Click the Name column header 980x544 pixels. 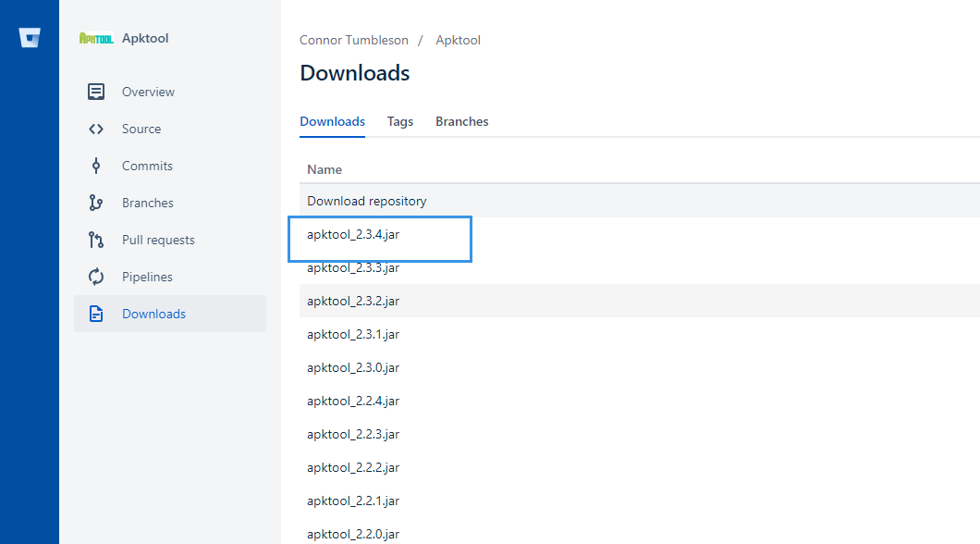coord(325,169)
